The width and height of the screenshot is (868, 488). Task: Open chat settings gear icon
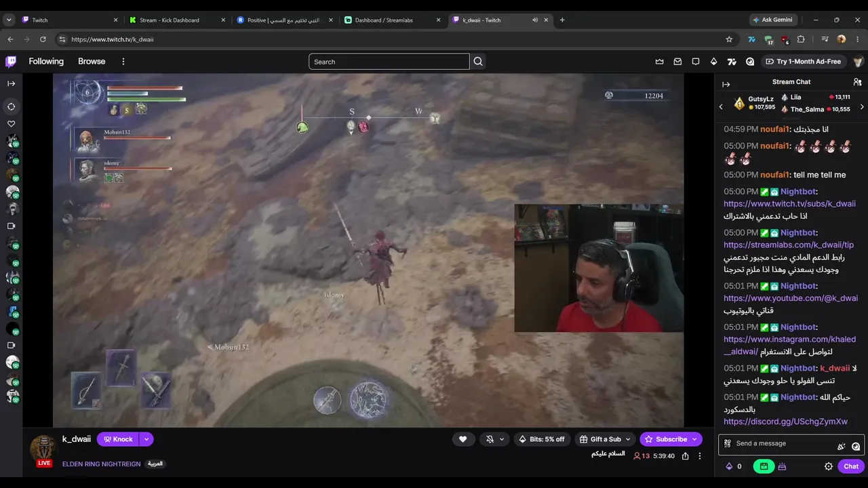click(829, 466)
